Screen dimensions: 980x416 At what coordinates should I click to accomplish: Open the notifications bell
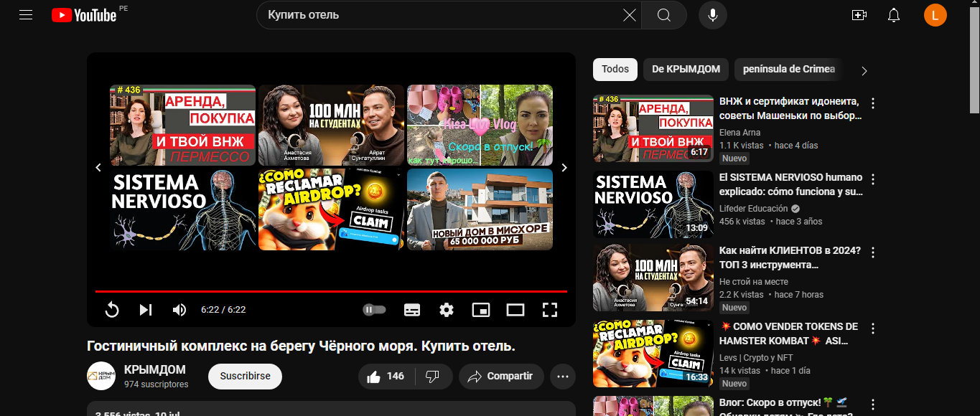894,15
